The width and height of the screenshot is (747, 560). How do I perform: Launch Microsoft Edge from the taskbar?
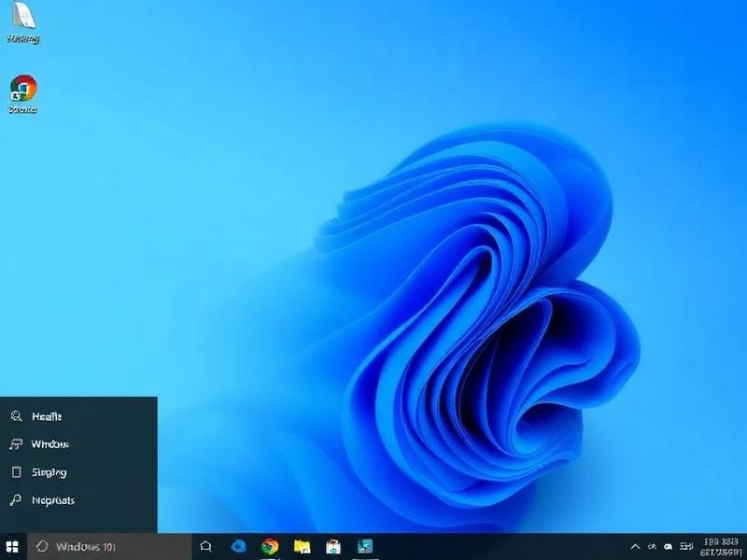[x=238, y=546]
